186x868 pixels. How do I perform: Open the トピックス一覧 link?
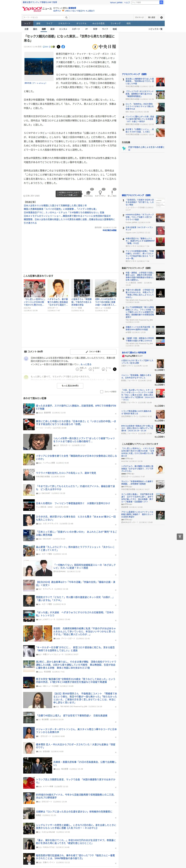click(x=155, y=29)
